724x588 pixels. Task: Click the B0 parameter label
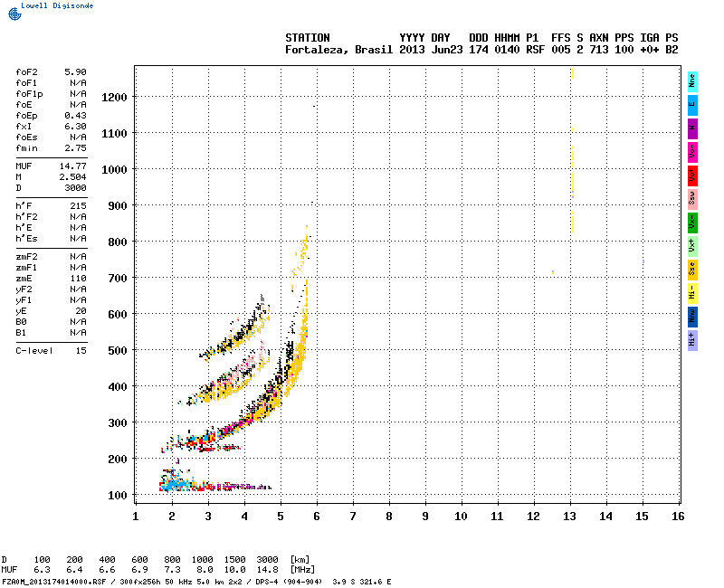(21, 322)
